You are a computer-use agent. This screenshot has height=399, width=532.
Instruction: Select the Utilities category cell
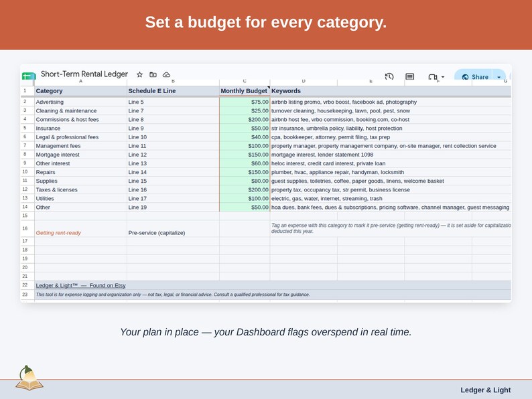(x=81, y=199)
